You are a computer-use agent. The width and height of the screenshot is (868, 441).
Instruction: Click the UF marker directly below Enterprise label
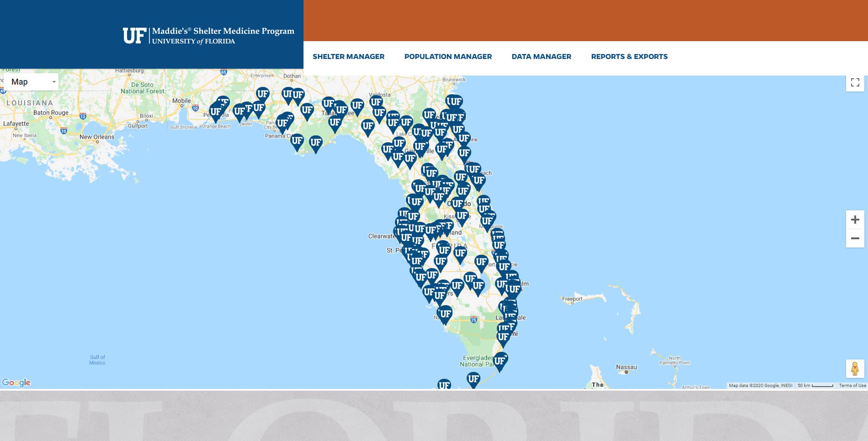coord(262,95)
